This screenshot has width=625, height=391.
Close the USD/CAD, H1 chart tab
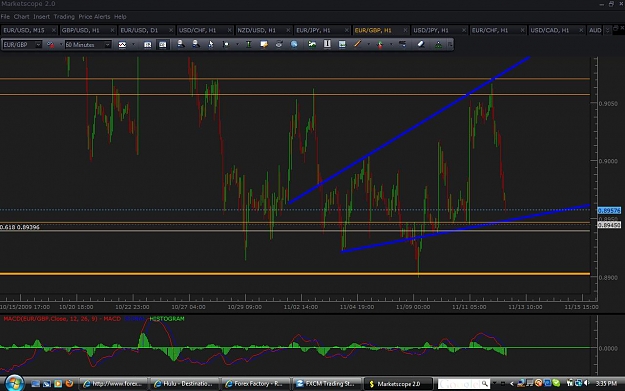pyautogui.click(x=581, y=30)
